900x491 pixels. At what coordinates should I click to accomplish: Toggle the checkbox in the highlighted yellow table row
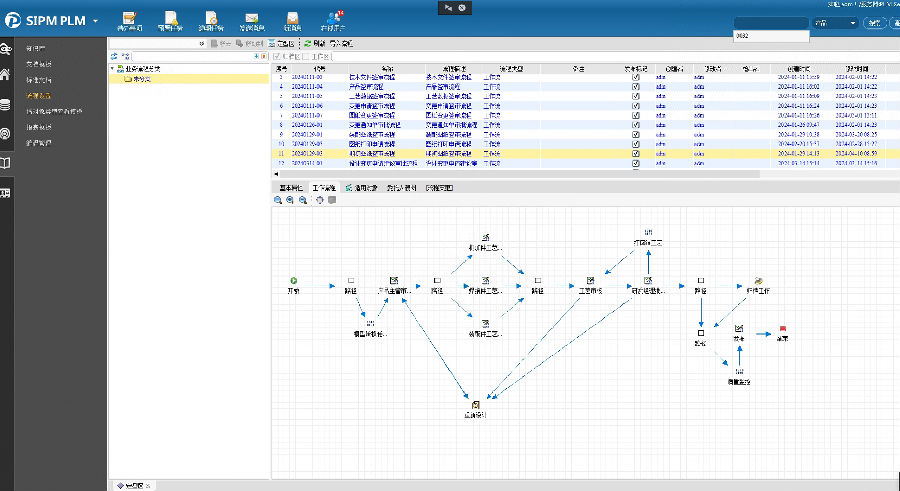(x=636, y=154)
